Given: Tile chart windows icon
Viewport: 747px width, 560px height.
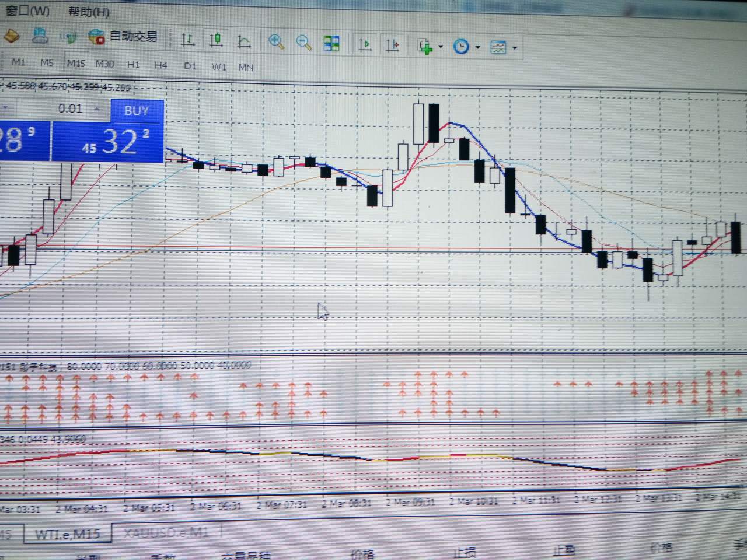Looking at the screenshot, I should [331, 43].
